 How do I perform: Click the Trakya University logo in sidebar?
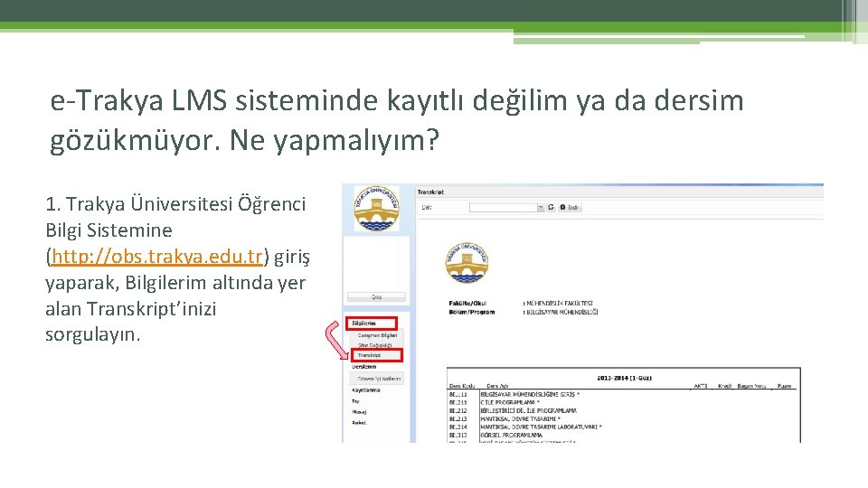coord(376,209)
